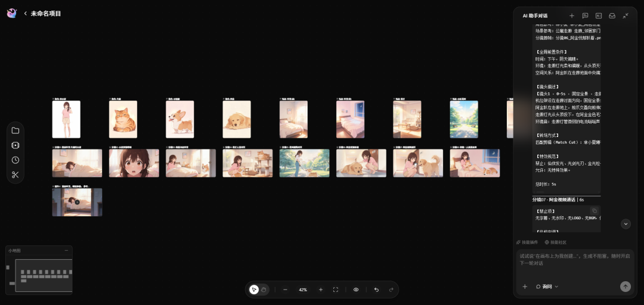
Task: Select storyboard close-up of surprised girl
Action: (x=134, y=163)
